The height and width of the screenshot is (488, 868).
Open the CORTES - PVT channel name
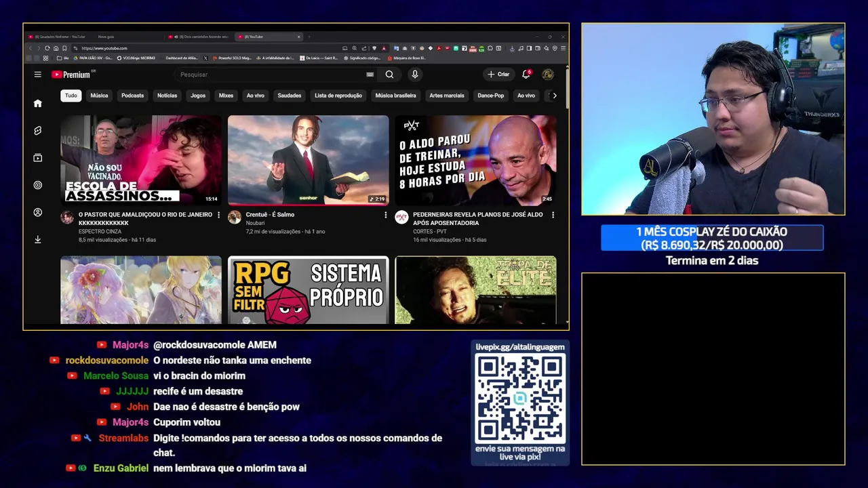[430, 232]
